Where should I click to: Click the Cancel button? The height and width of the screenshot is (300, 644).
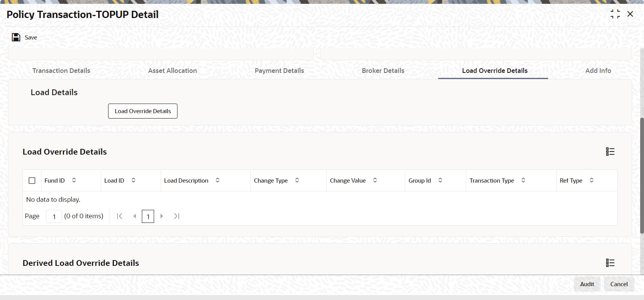619,284
